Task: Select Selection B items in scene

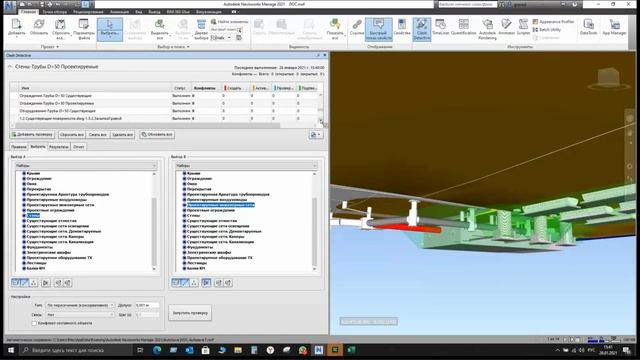Action: click(228, 282)
